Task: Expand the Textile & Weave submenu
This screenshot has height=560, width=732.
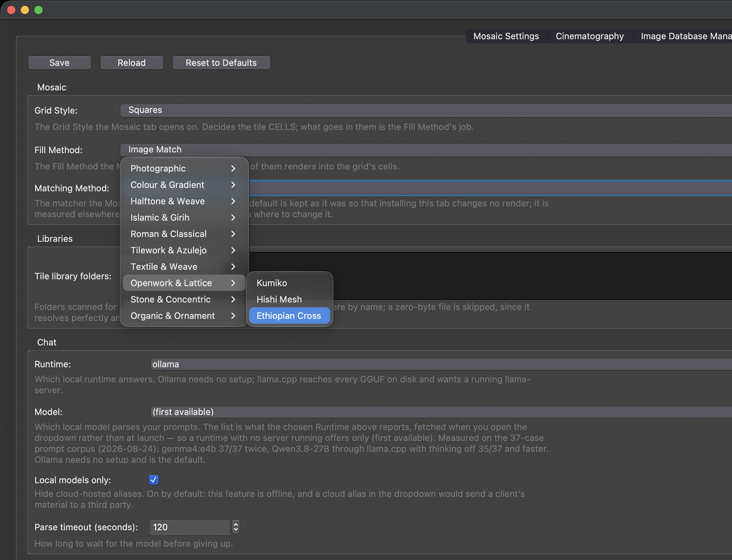Action: tap(184, 267)
